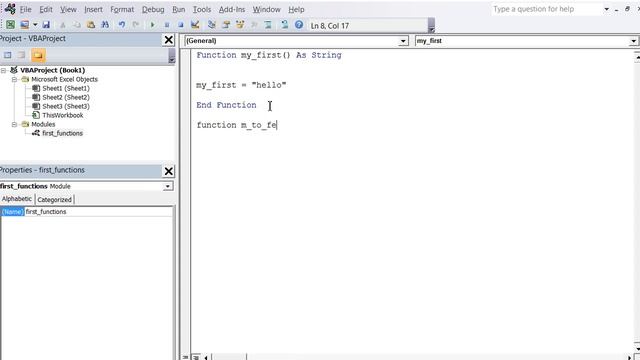The height and width of the screenshot is (360, 640).
Task: Open the Edit menu
Action: pyautogui.click(x=46, y=9)
